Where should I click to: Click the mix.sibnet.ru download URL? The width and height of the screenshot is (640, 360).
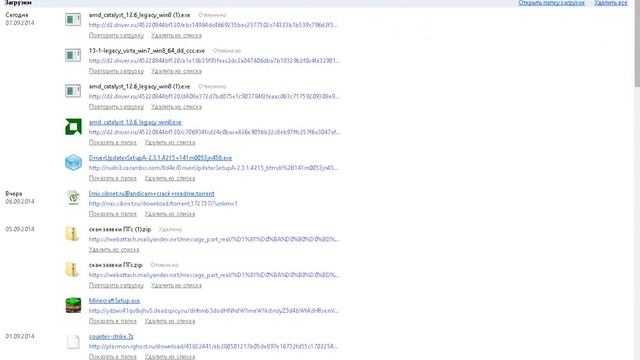coord(163,204)
